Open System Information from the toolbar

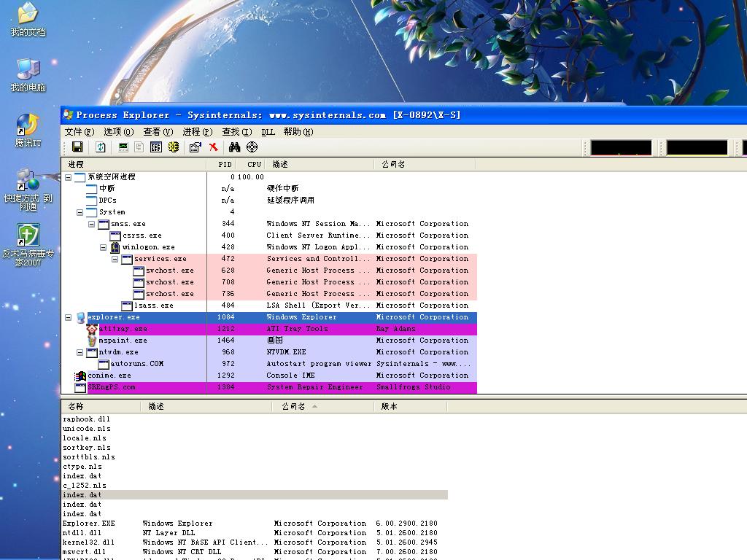point(123,147)
